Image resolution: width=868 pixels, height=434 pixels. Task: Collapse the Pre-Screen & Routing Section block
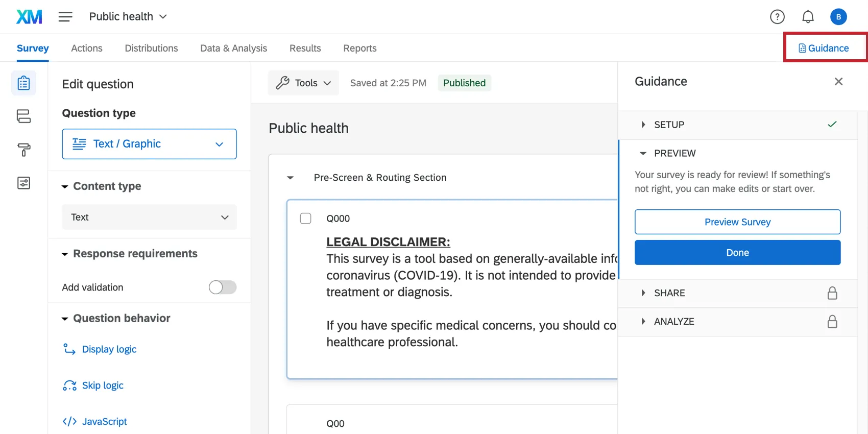[291, 178]
